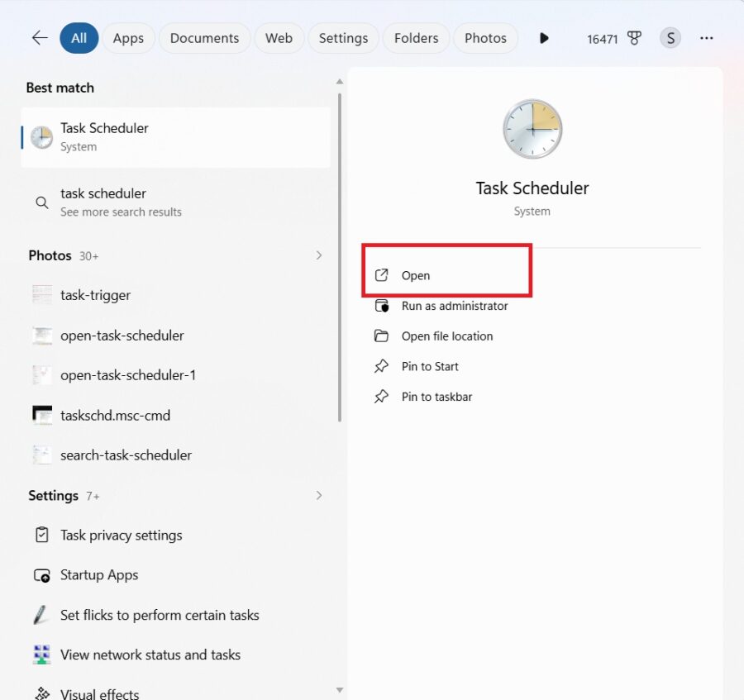Click the results list scrollbar thumb
744x700 pixels.
click(339, 257)
